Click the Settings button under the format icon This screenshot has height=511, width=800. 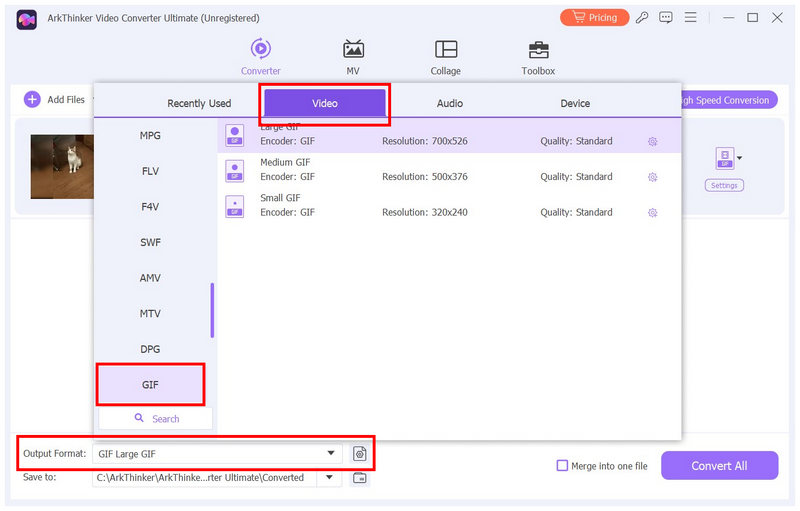(x=724, y=186)
